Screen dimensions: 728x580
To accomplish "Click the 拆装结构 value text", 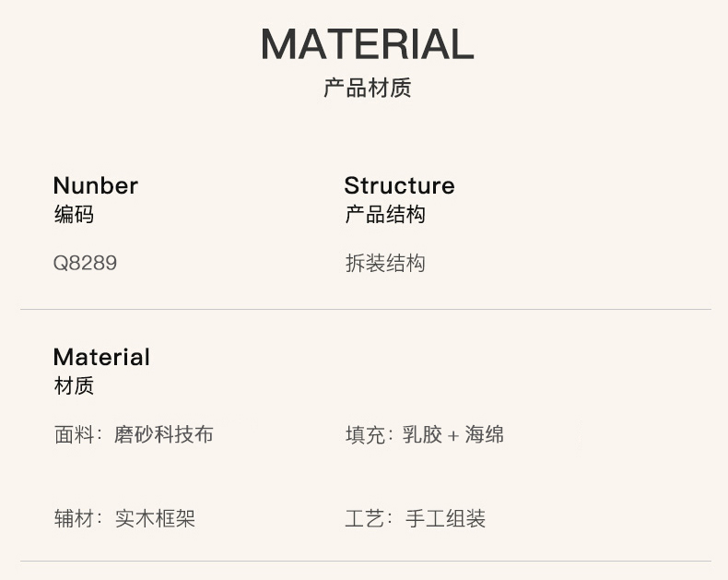I will tap(385, 264).
